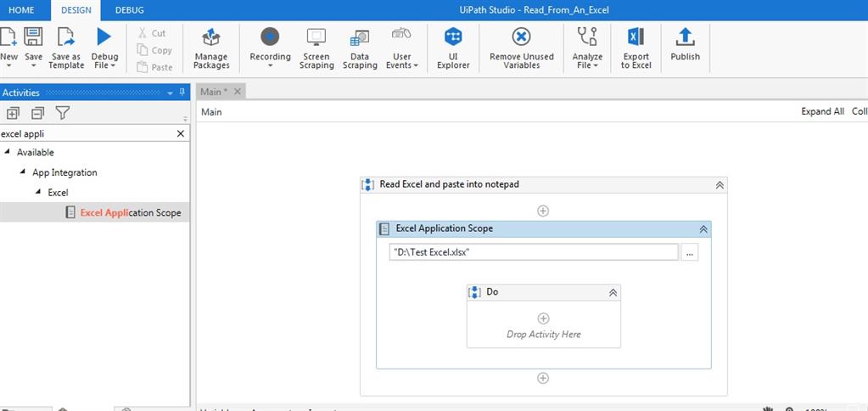Open the New dropdown arrow
Screen dimensions: 868x411
pos(8,65)
